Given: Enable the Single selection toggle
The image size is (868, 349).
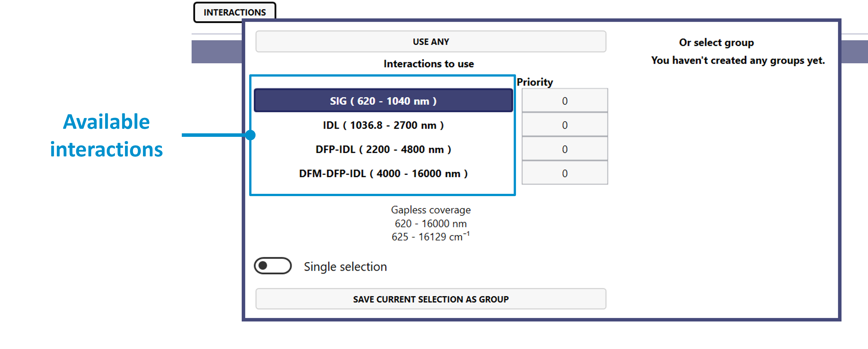Looking at the screenshot, I should 273,266.
